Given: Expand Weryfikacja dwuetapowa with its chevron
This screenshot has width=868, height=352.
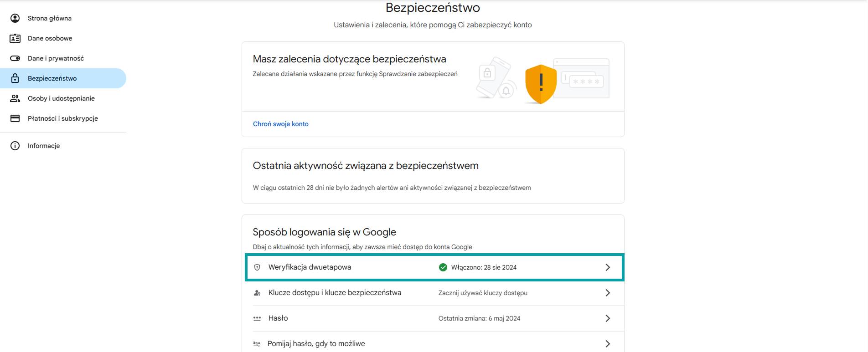Looking at the screenshot, I should tap(607, 267).
